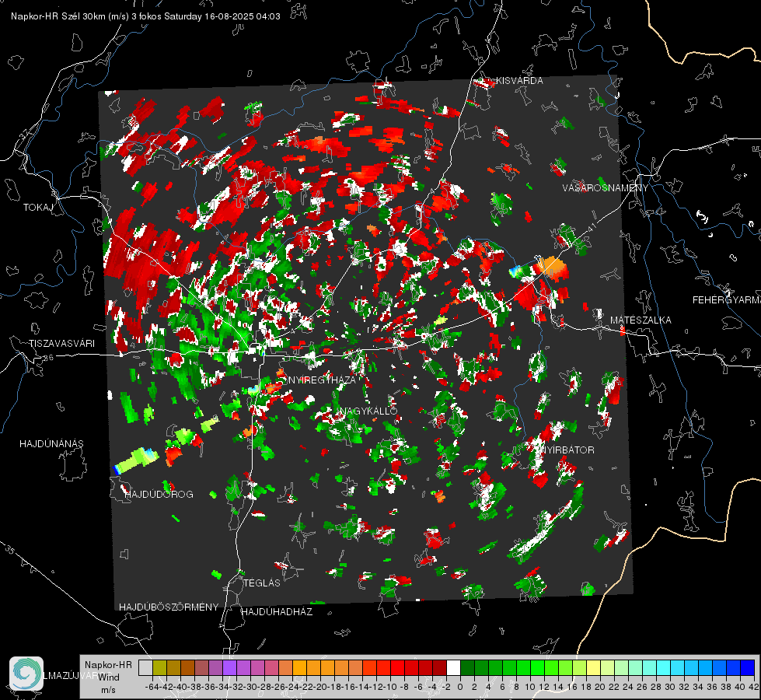The width and height of the screenshot is (761, 700).
Task: Click the Napkor-HR Wind m/s legend caption
Action: tap(108, 677)
